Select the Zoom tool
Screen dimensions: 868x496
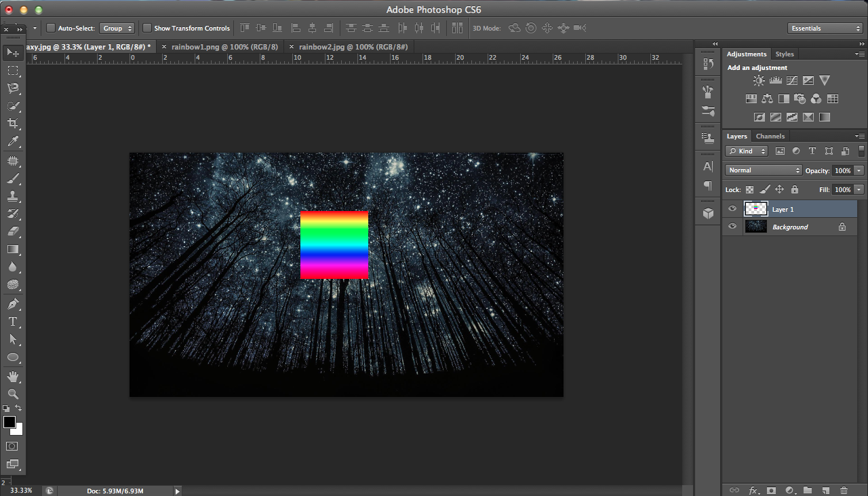click(x=13, y=394)
